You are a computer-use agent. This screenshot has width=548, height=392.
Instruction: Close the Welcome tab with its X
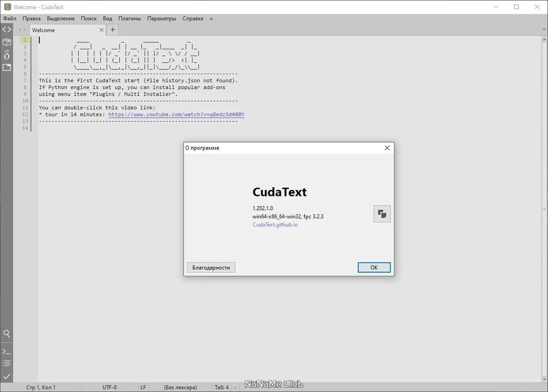point(102,30)
